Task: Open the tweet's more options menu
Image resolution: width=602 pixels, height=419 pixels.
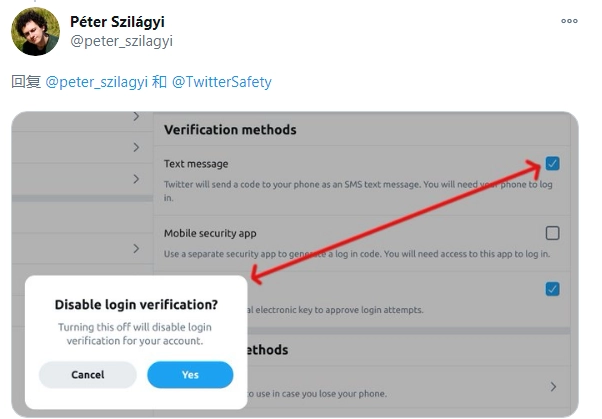Action: [568, 20]
